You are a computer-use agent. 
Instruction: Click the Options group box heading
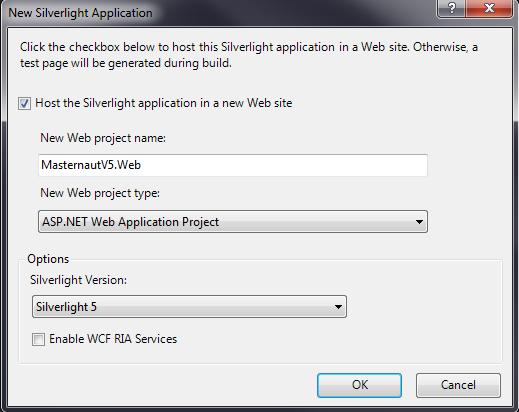point(48,259)
